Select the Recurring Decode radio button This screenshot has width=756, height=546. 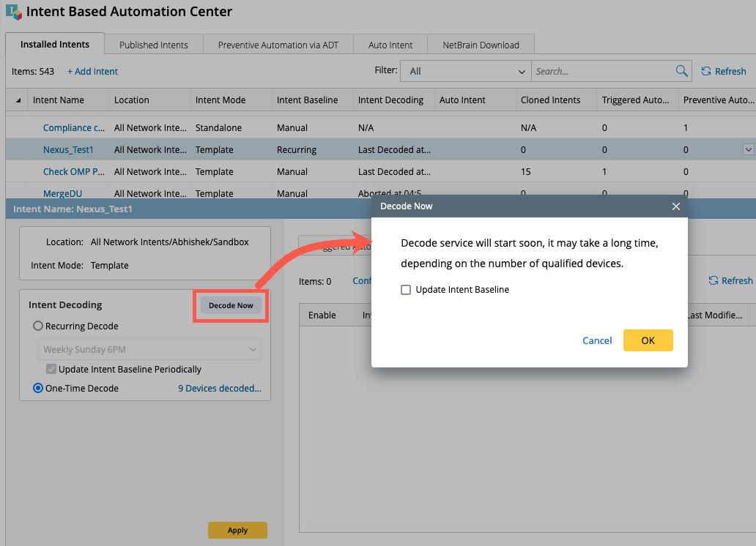(x=38, y=326)
